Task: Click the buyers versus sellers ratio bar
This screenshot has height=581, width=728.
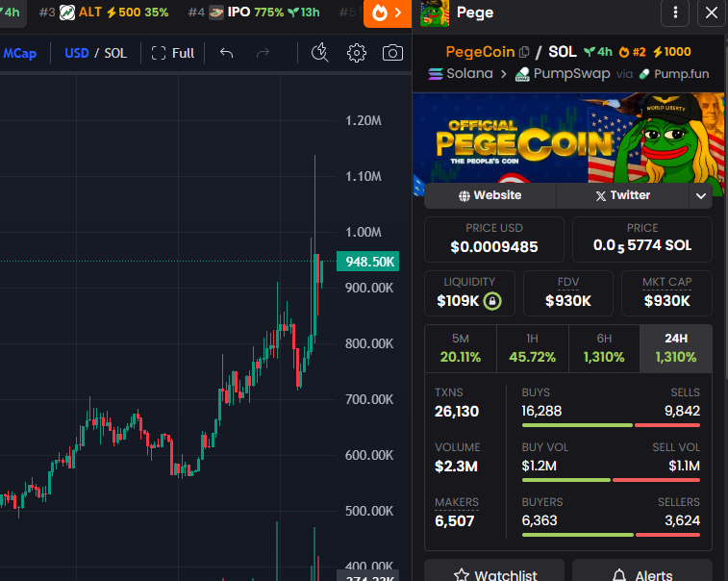Action: (611, 535)
